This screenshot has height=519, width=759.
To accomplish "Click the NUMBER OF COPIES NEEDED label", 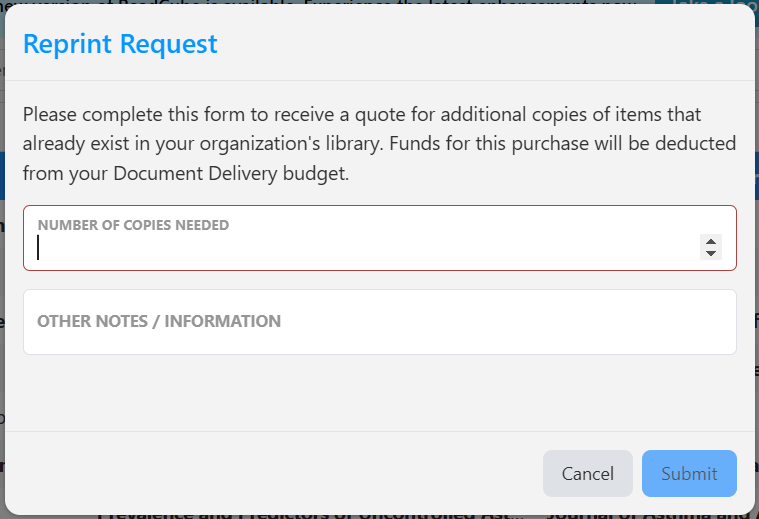I will click(x=133, y=225).
